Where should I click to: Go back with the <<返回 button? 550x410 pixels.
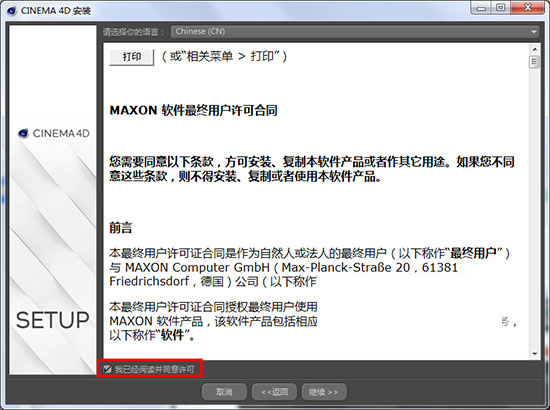point(274,392)
